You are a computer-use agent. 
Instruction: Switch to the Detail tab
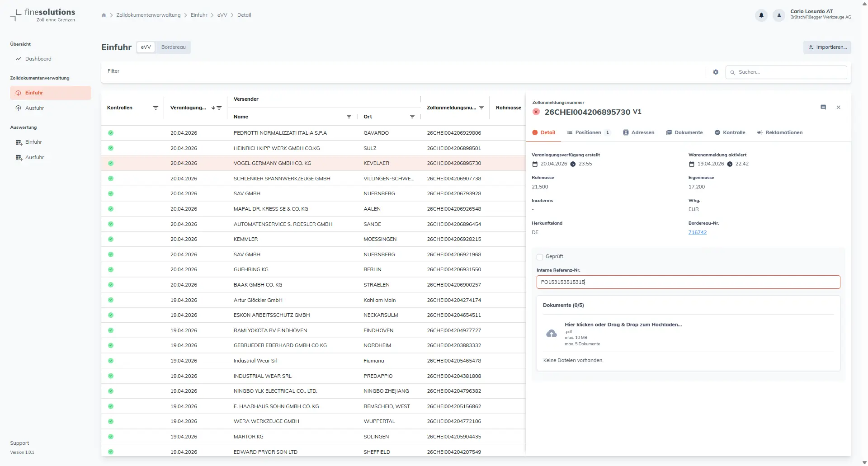pos(544,132)
